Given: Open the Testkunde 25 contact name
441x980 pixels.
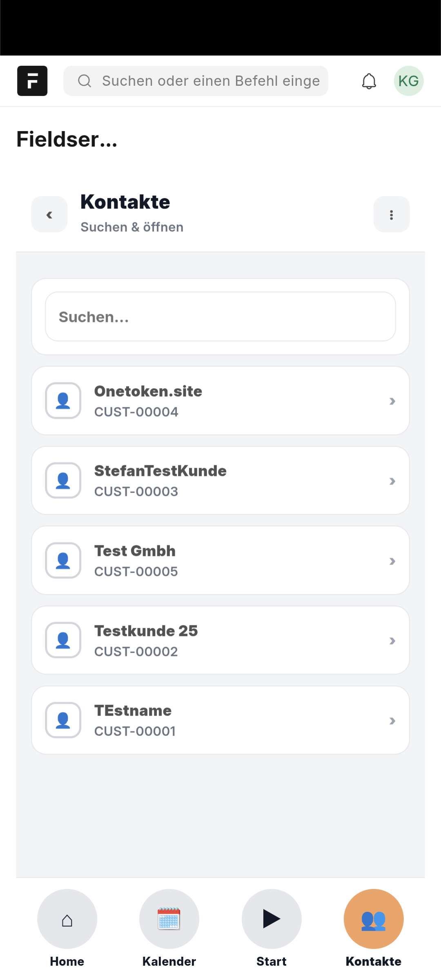Looking at the screenshot, I should [x=146, y=631].
